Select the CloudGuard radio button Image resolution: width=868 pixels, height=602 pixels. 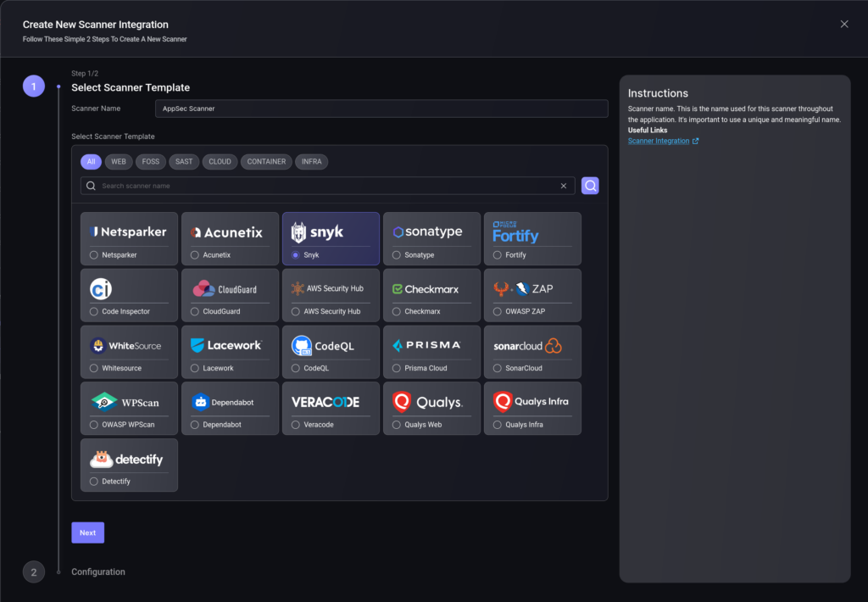195,311
